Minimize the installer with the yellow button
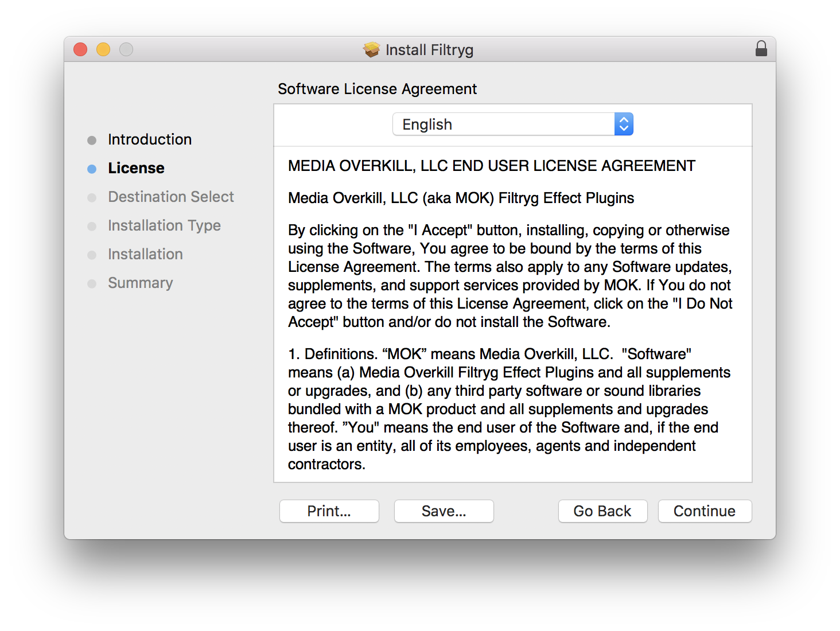 point(103,49)
